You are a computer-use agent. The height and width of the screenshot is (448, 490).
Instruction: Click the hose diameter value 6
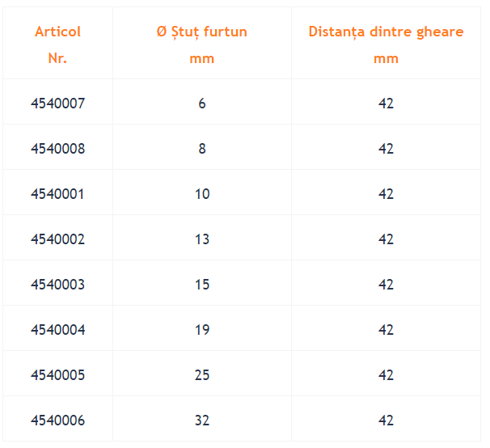click(202, 104)
